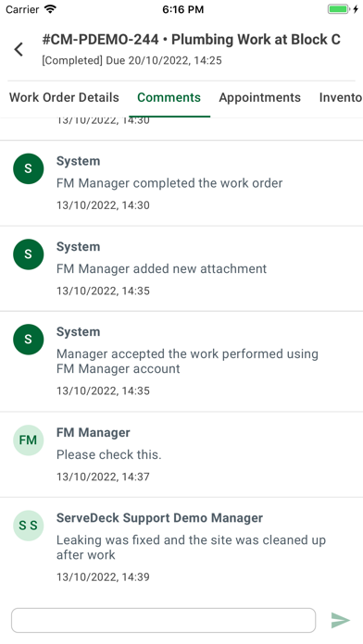Tap the 'Please check this.' comment
Screen dimensions: 363x644
click(109, 454)
